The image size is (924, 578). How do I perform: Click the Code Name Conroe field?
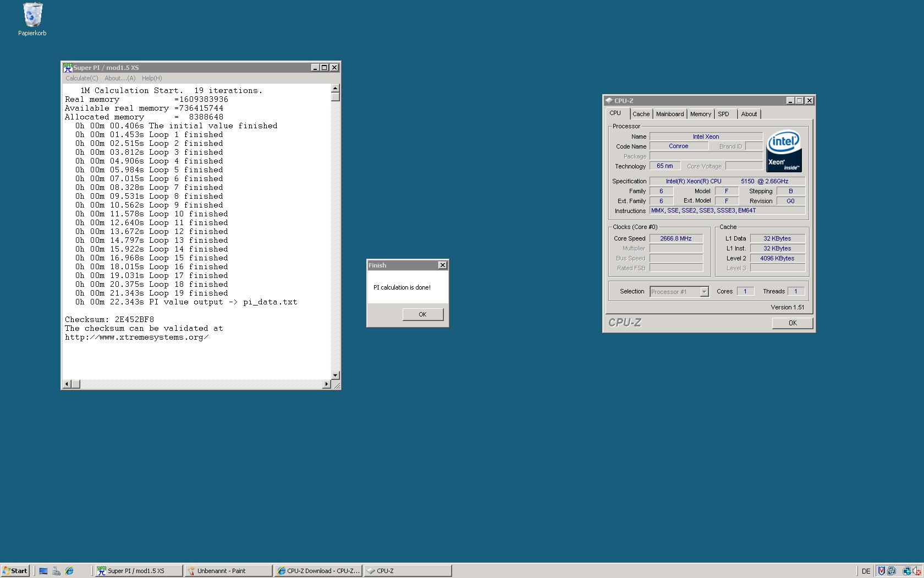pos(678,146)
